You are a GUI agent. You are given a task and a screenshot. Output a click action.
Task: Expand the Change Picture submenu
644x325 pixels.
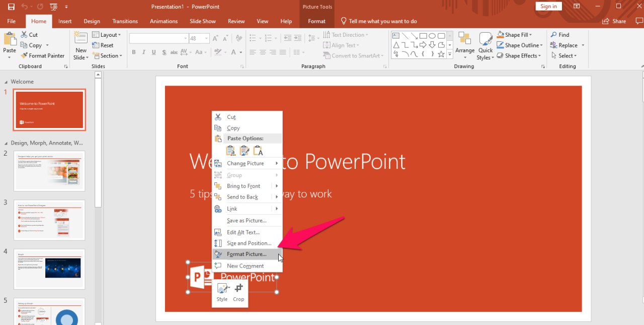[x=246, y=163]
